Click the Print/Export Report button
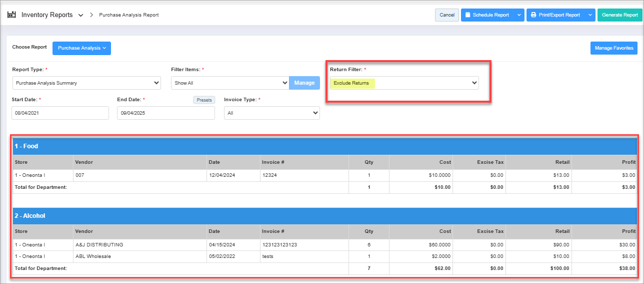Image resolution: width=644 pixels, height=284 pixels. tap(555, 15)
